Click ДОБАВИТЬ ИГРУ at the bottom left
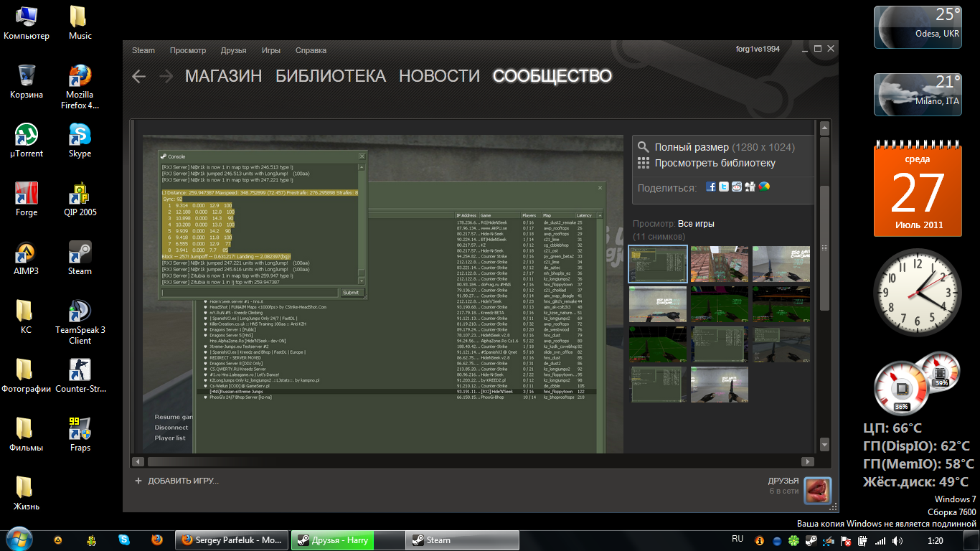Viewport: 980px width, 551px height. pos(176,481)
